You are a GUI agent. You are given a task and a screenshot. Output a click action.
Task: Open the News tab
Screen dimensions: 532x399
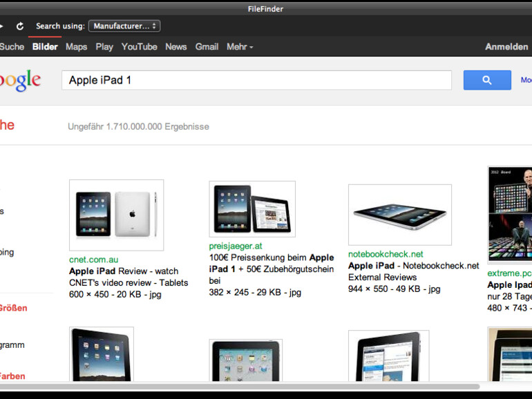point(175,47)
